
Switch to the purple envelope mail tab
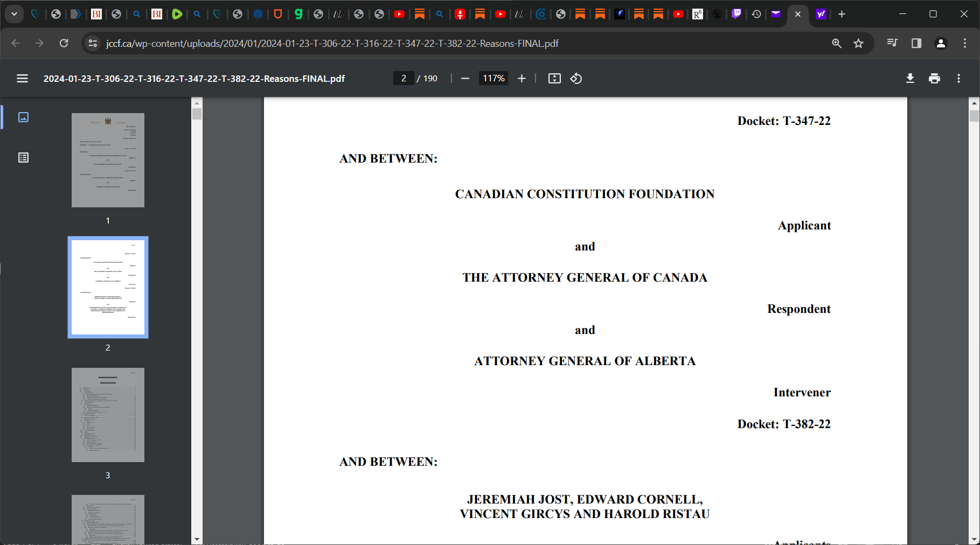(x=776, y=14)
